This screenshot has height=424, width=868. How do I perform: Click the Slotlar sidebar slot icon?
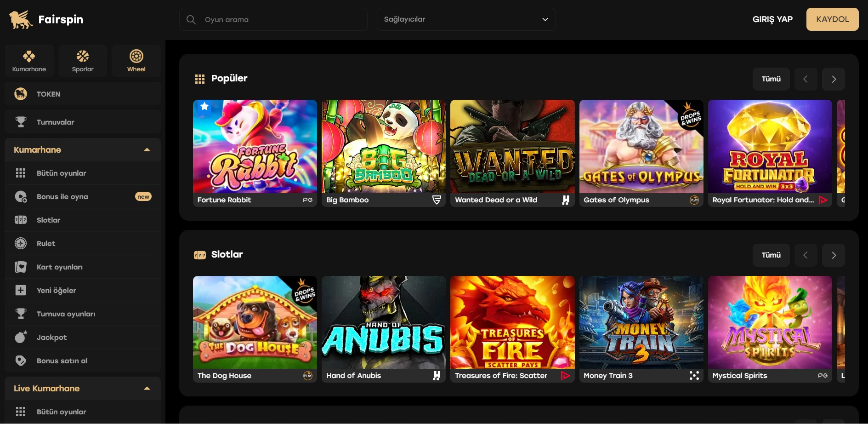21,220
